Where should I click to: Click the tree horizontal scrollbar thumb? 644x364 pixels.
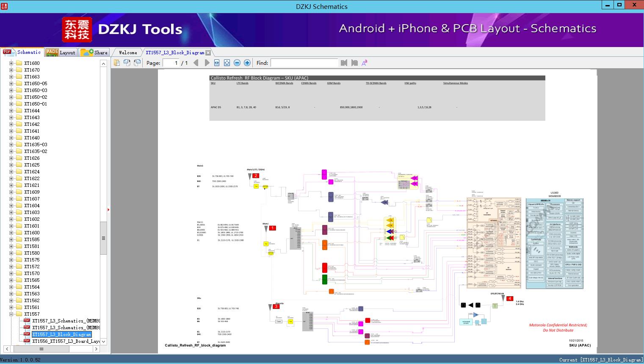[41, 349]
